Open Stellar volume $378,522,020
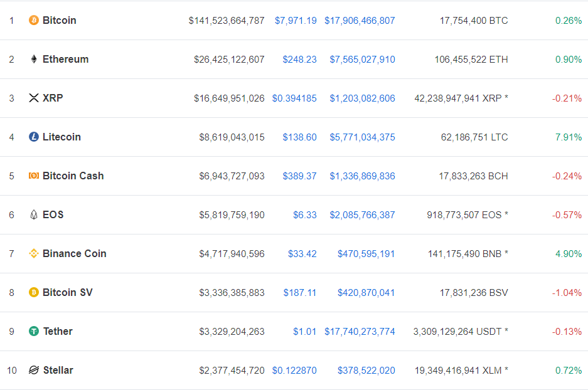This screenshot has width=588, height=390. point(366,371)
